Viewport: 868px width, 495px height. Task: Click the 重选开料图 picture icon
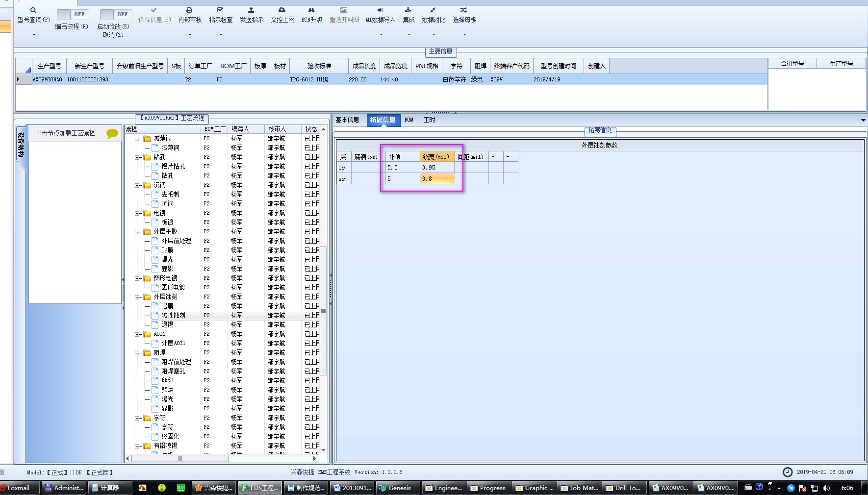344,10
